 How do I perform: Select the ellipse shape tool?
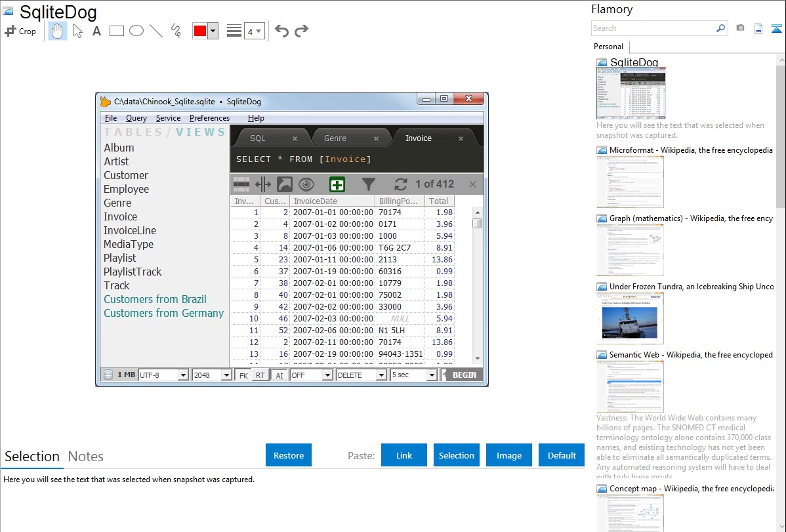(136, 31)
